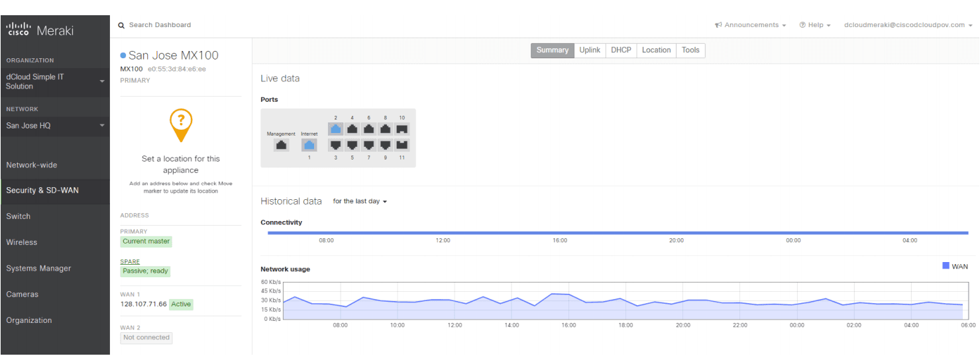Select port 8 icon
This screenshot has width=980, height=356.
(386, 128)
